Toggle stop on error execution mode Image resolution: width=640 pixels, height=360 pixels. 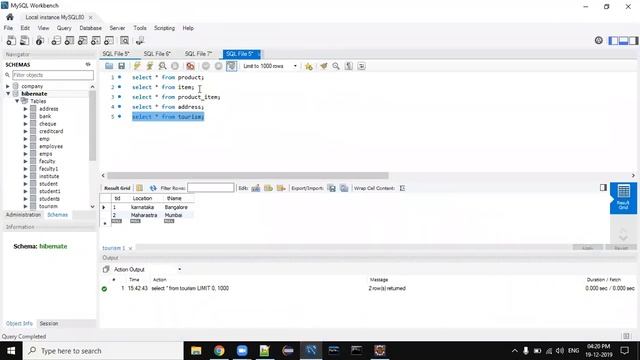click(x=190, y=66)
